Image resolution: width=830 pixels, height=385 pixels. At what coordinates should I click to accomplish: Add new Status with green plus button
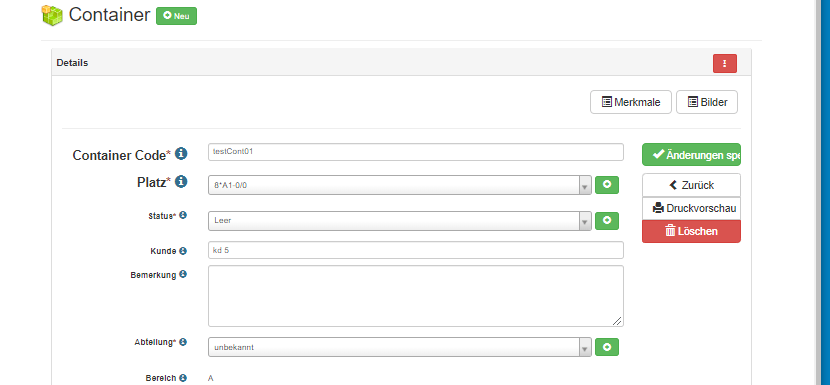tap(607, 221)
